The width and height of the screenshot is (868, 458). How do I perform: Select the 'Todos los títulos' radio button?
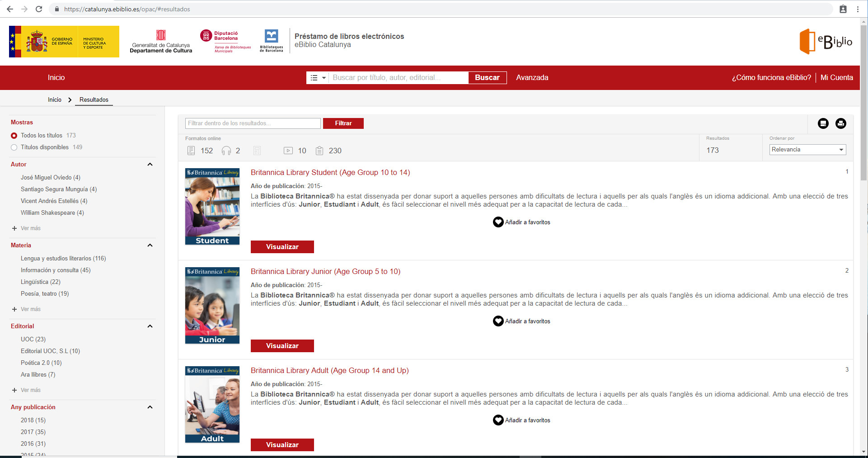pyautogui.click(x=14, y=136)
